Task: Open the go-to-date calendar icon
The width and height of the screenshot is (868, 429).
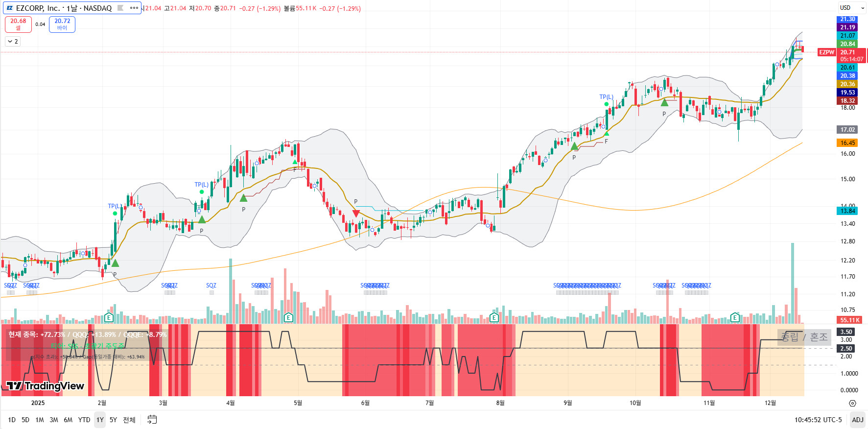Action: (152, 420)
